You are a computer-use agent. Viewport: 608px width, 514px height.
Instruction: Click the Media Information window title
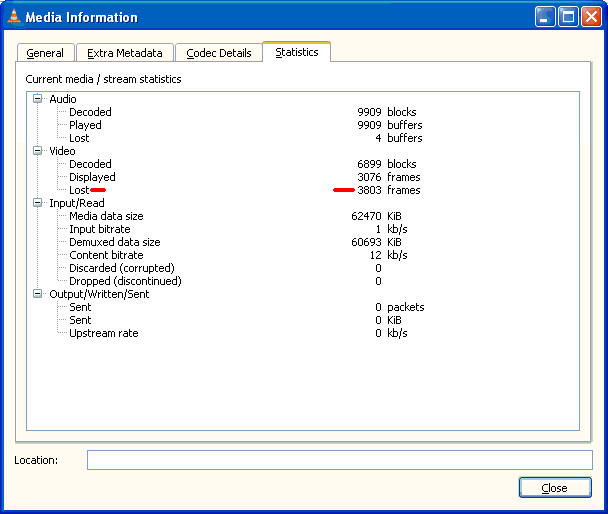pyautogui.click(x=81, y=17)
